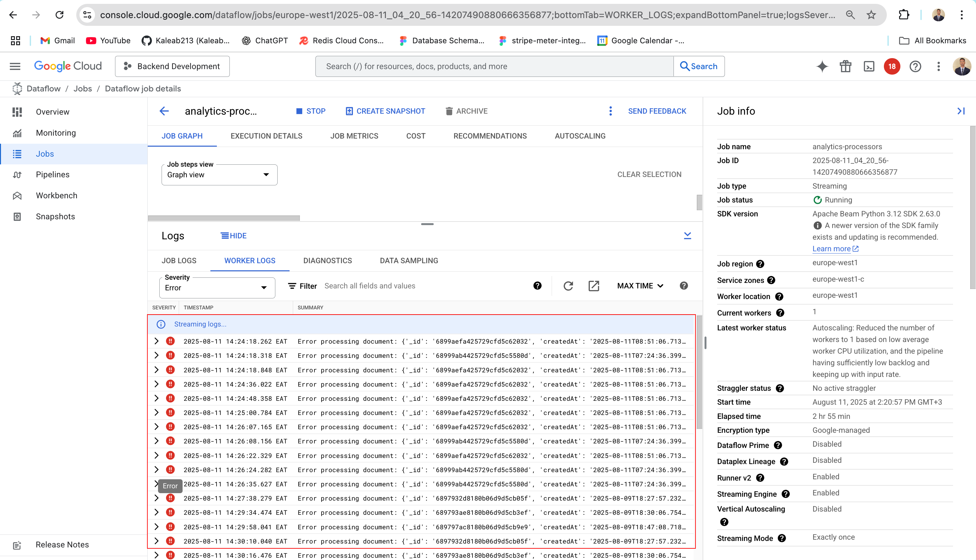Viewport: 976px width, 560px height.
Task: Switch to the Execution Details tab
Action: 266,136
